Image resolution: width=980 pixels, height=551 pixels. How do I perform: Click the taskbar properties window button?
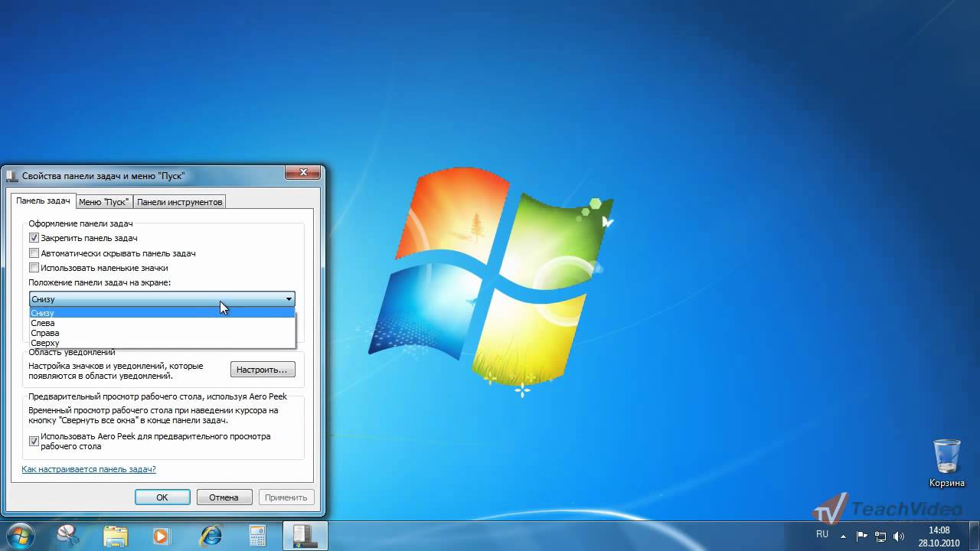pos(305,535)
